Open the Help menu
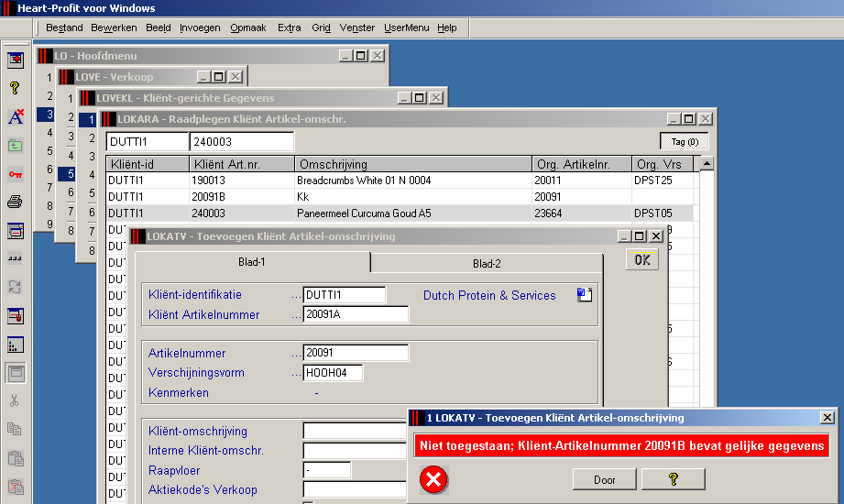 447,27
